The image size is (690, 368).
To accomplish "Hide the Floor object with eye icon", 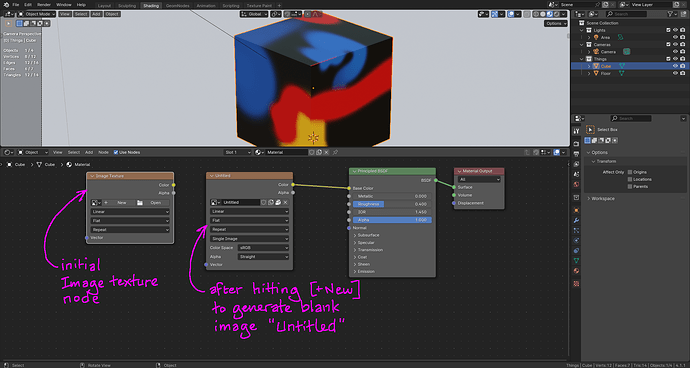I will 675,74.
